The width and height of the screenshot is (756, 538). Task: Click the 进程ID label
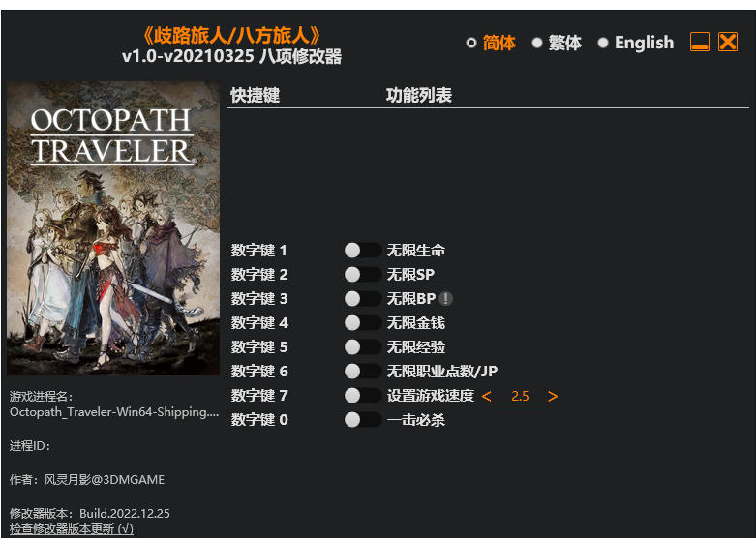[x=30, y=446]
